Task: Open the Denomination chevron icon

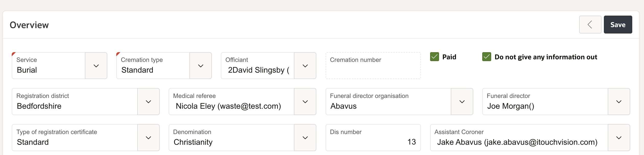Action: [305, 138]
